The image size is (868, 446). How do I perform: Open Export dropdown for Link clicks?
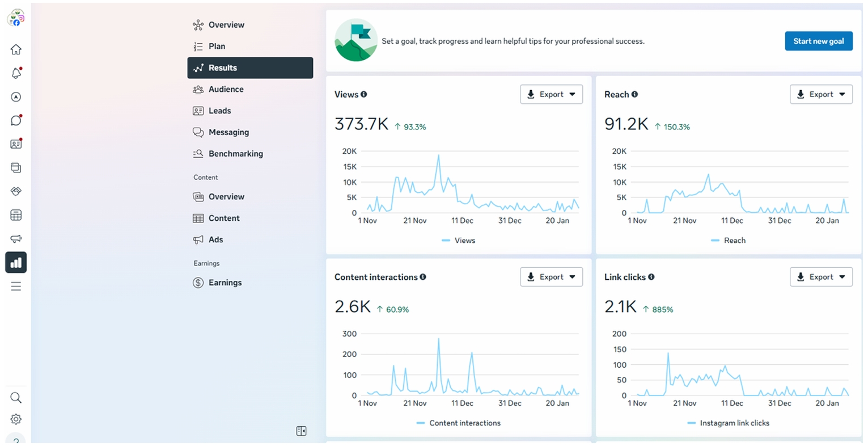[x=821, y=277]
